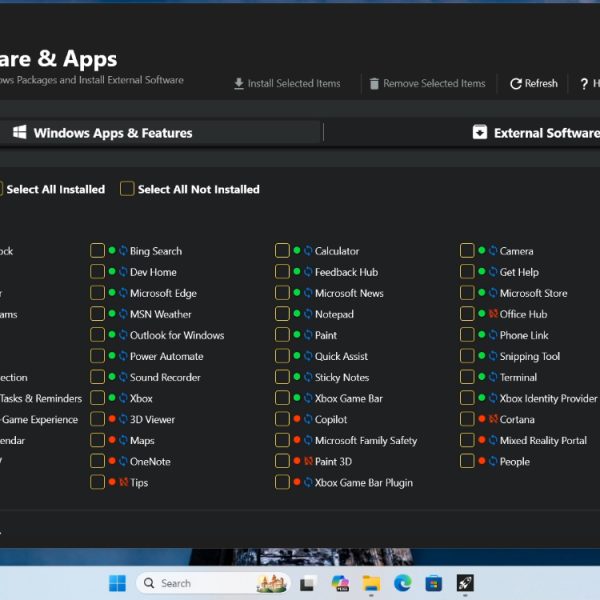Tick the Dev Home checkbox
The height and width of the screenshot is (600, 600).
[x=98, y=272]
